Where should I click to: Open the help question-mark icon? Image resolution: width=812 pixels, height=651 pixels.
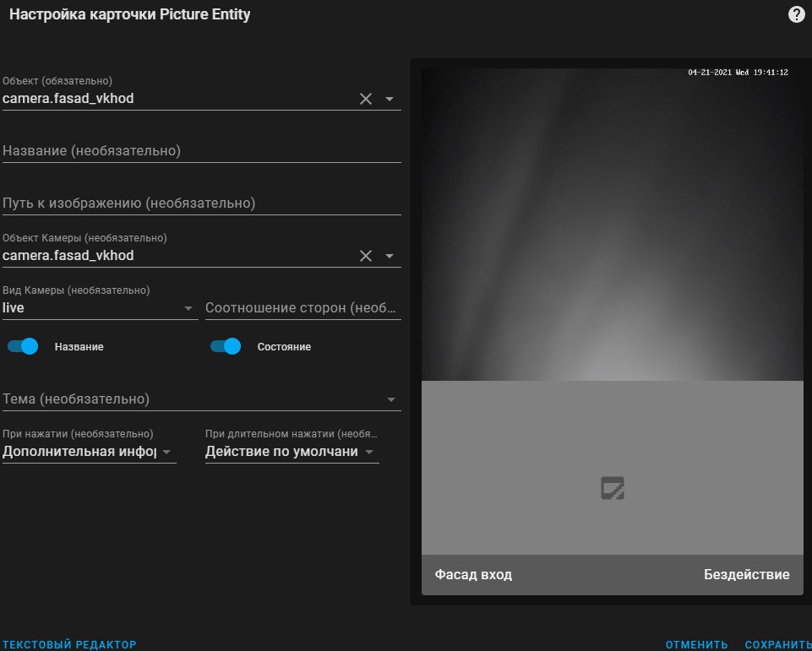pyautogui.click(x=796, y=14)
